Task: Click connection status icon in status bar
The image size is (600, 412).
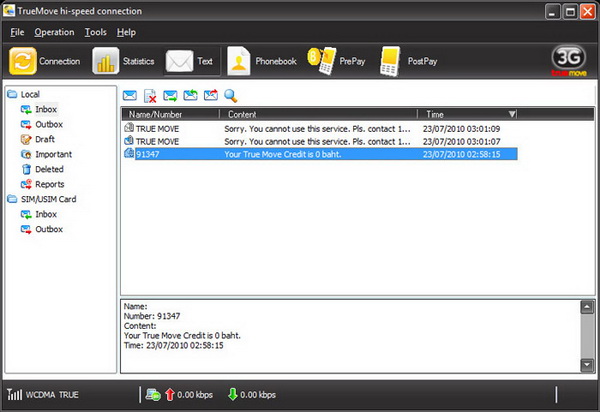Action: [x=153, y=395]
